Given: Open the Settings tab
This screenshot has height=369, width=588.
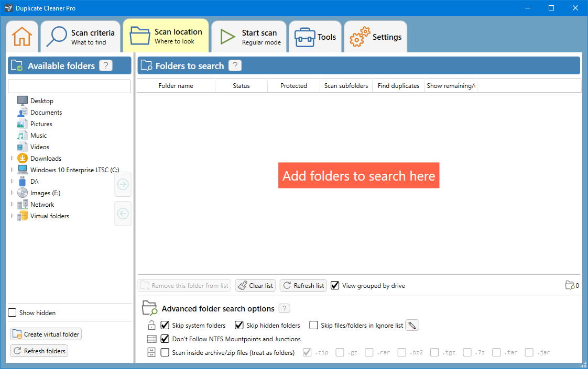Looking at the screenshot, I should pos(375,37).
